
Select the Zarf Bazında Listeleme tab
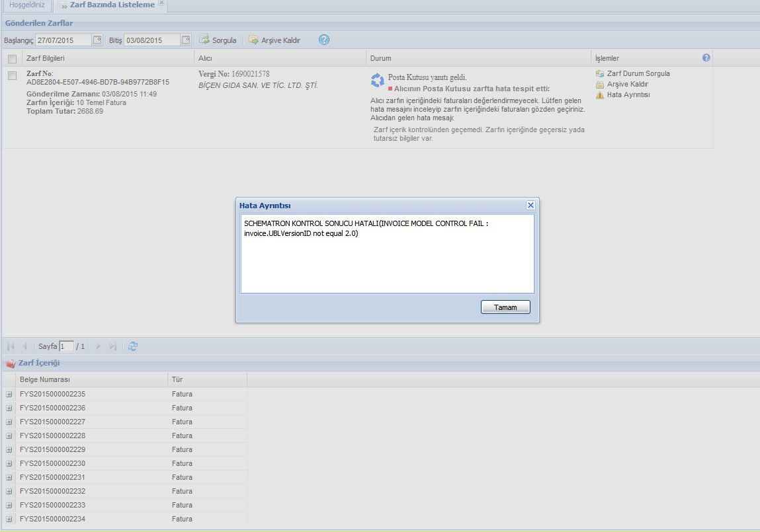click(x=112, y=5)
